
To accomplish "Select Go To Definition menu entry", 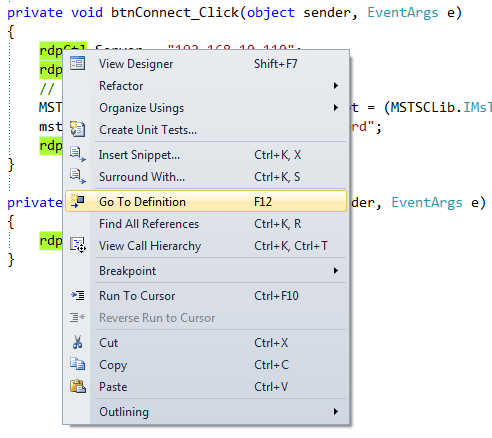I will tap(206, 201).
